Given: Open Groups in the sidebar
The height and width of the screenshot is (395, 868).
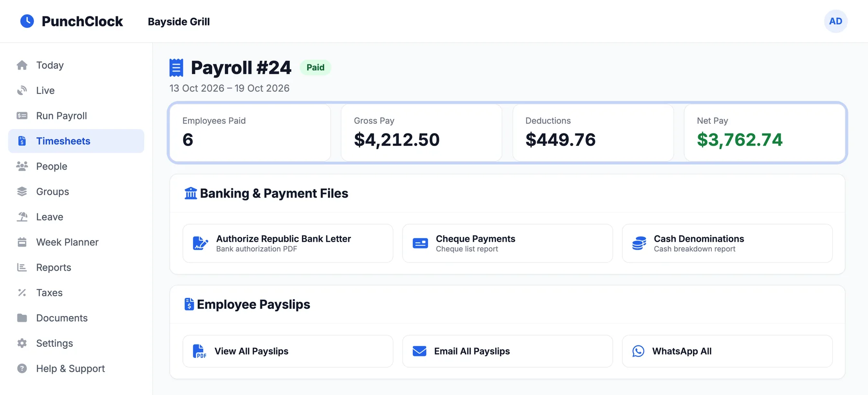Looking at the screenshot, I should coord(76,192).
